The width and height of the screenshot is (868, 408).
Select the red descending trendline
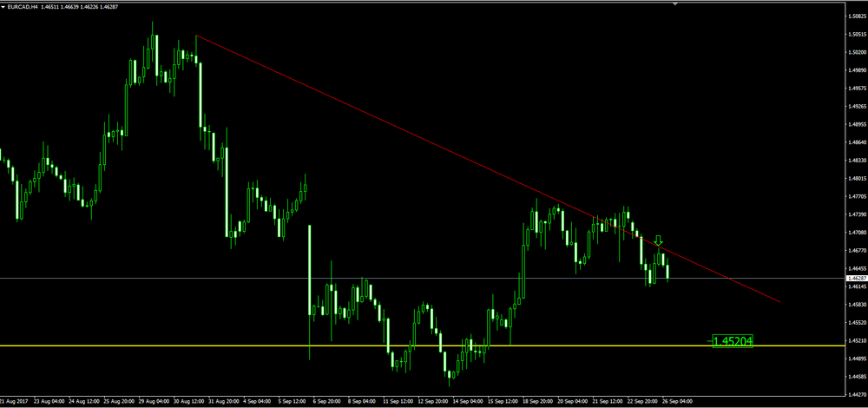pos(487,169)
